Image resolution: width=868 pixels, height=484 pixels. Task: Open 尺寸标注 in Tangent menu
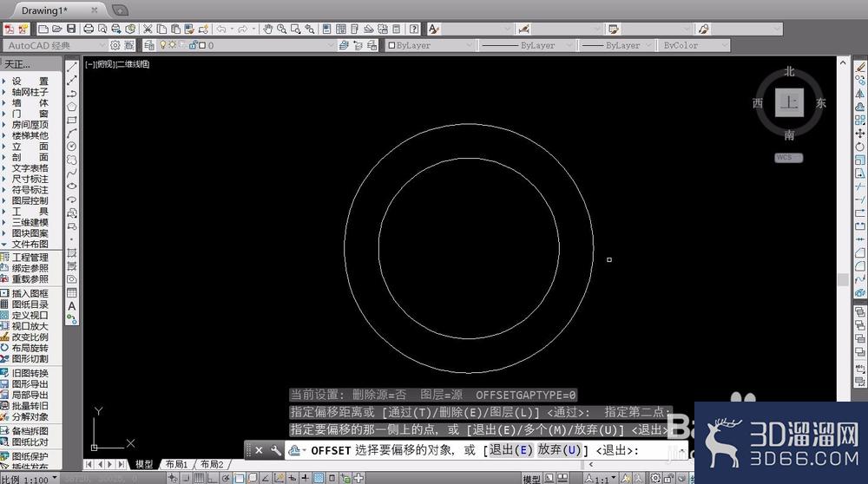(28, 180)
